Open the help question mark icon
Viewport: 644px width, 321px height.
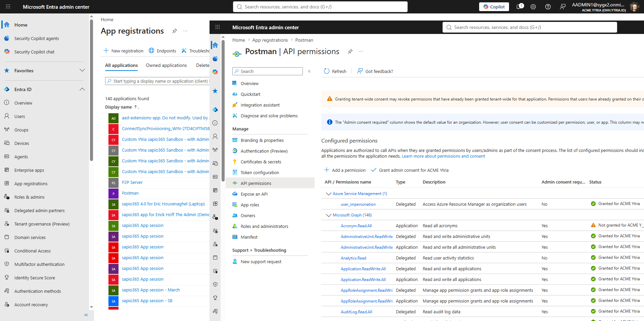click(x=548, y=7)
